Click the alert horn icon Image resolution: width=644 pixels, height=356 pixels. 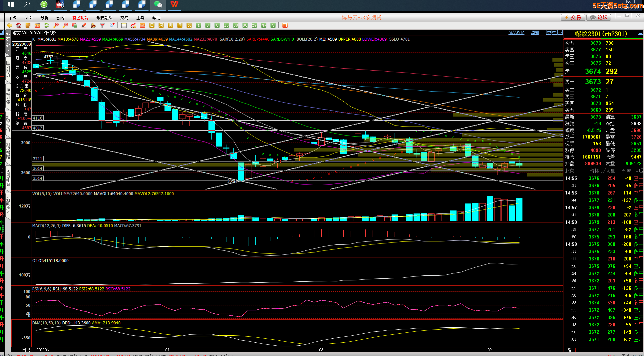click(x=93, y=25)
